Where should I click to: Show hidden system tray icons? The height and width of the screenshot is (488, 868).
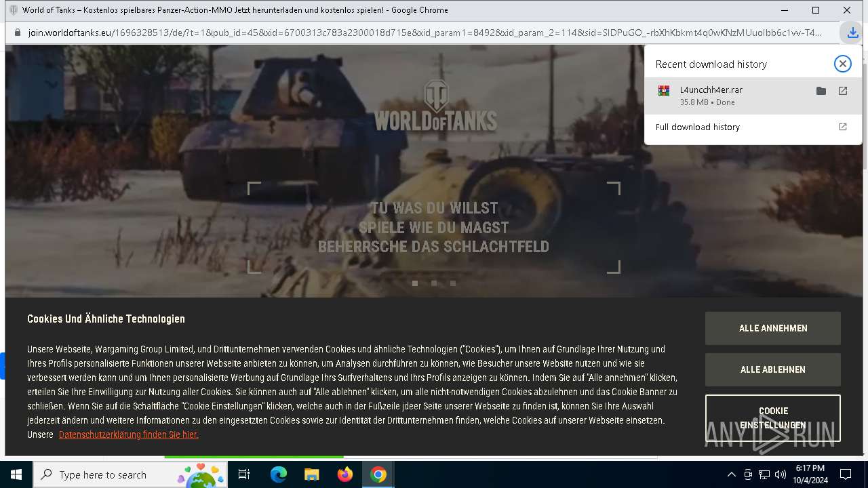click(731, 474)
